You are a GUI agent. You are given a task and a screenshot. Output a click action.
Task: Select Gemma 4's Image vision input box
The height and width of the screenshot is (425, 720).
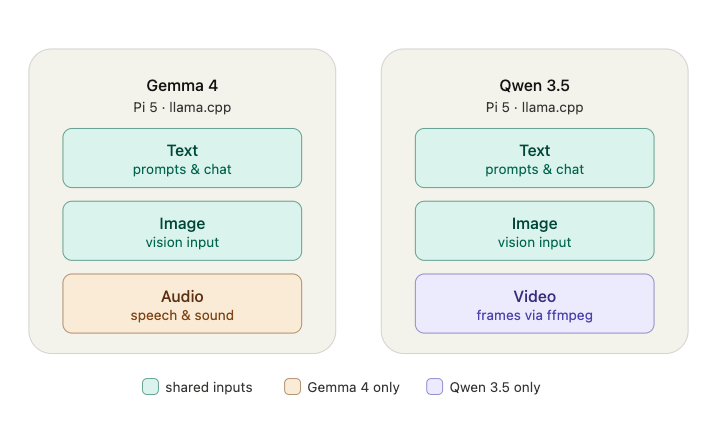(182, 231)
